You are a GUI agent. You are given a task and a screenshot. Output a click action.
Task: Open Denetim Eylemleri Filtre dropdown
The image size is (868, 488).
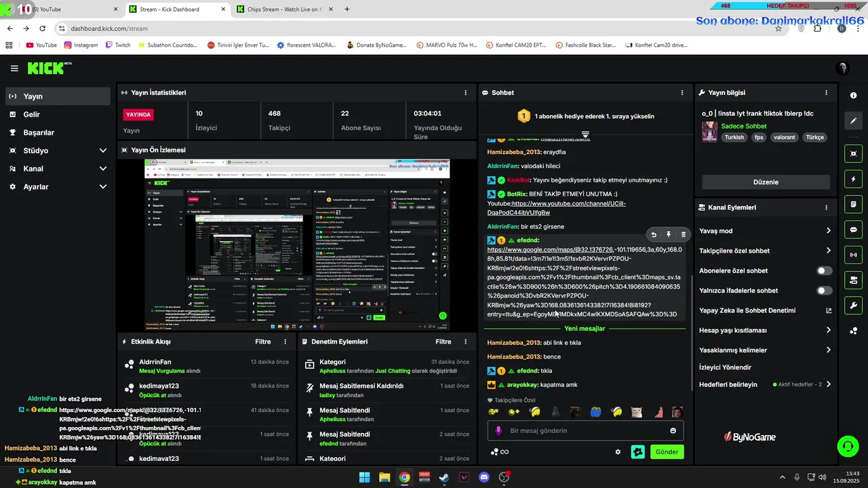click(443, 342)
